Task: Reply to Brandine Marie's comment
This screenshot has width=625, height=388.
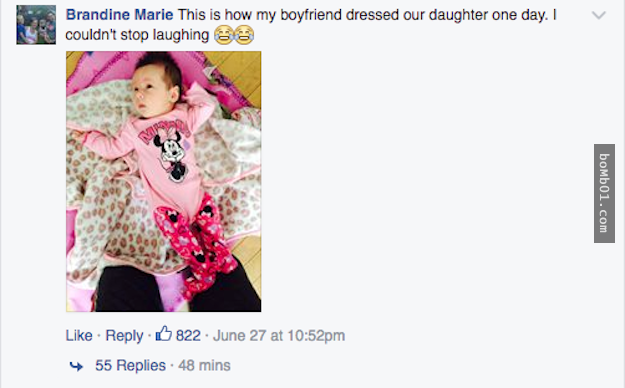Action: [124, 336]
